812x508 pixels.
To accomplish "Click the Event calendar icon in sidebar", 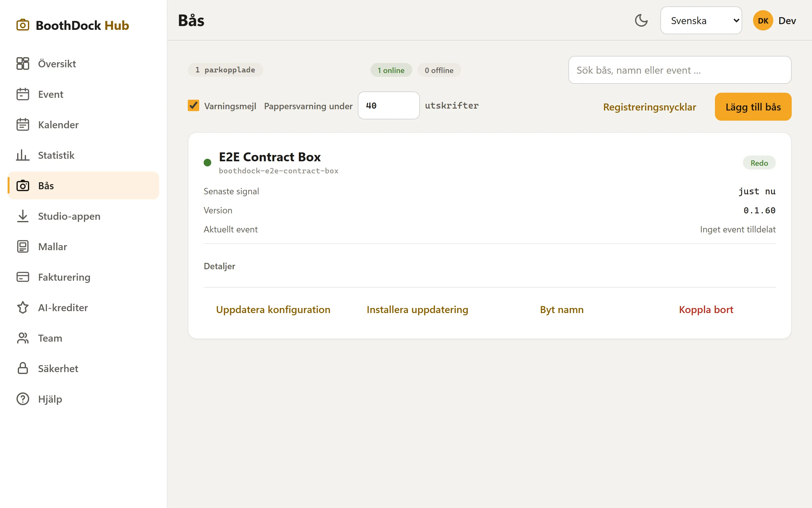I will [23, 94].
